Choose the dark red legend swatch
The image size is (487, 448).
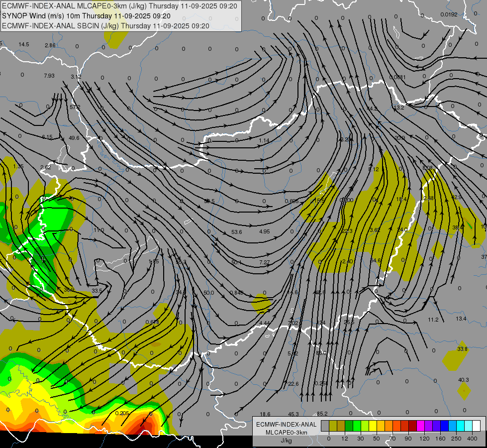click(x=413, y=426)
